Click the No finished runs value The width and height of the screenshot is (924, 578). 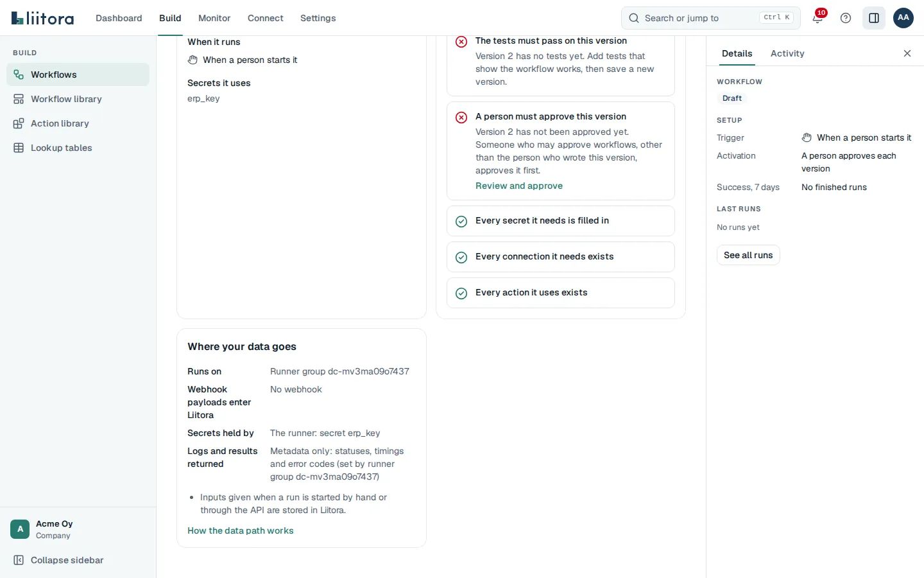click(x=834, y=187)
